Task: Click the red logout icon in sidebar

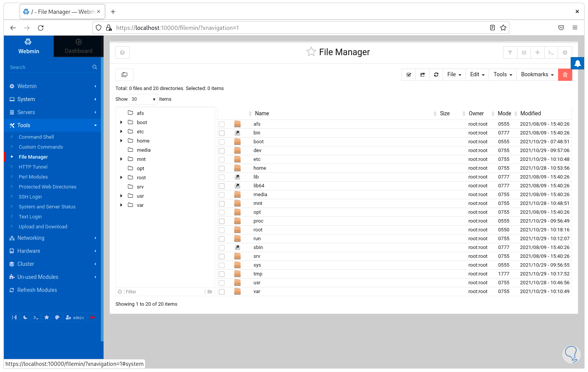Action: [93, 317]
